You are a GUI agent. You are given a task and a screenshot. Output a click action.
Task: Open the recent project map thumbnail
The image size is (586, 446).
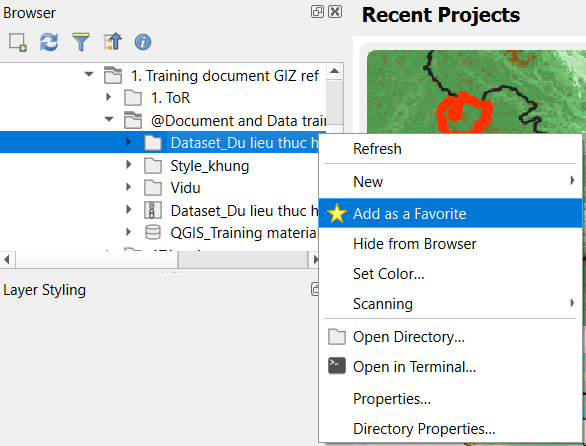[x=476, y=92]
